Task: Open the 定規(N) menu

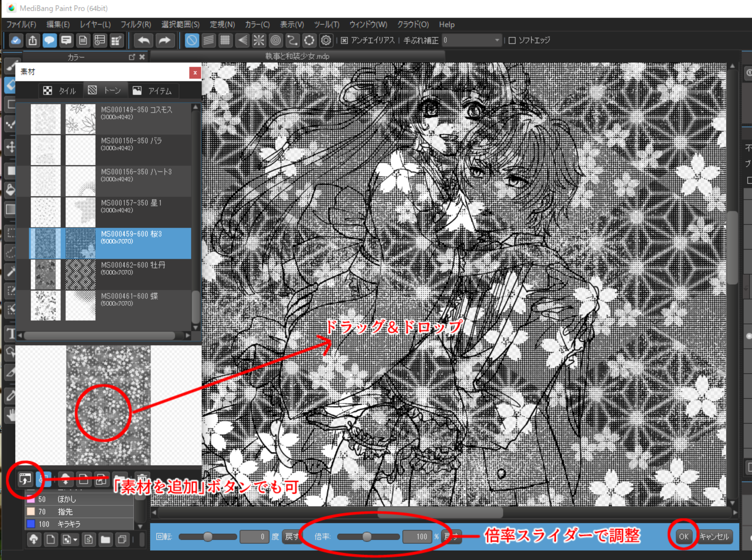Action: coord(222,24)
